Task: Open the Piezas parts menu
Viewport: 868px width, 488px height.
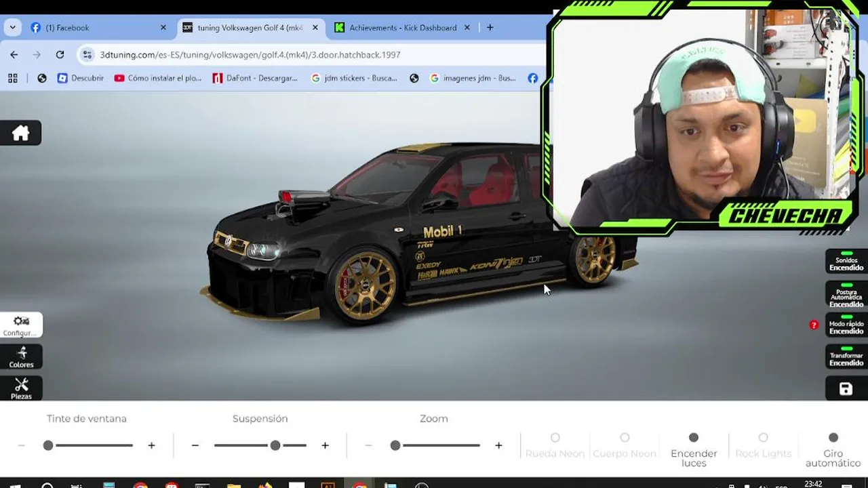Action: [20, 388]
